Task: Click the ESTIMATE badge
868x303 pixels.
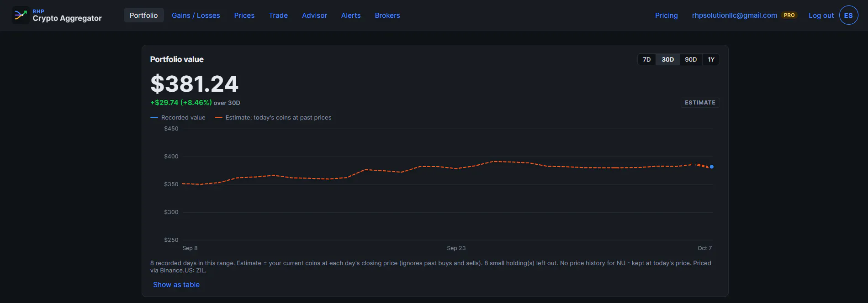Action: pyautogui.click(x=700, y=102)
